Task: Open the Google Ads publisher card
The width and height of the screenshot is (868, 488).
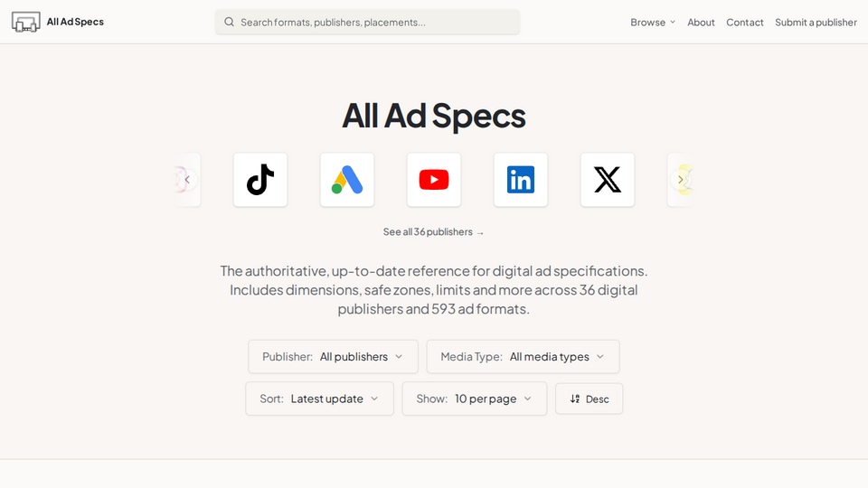Action: click(x=347, y=180)
